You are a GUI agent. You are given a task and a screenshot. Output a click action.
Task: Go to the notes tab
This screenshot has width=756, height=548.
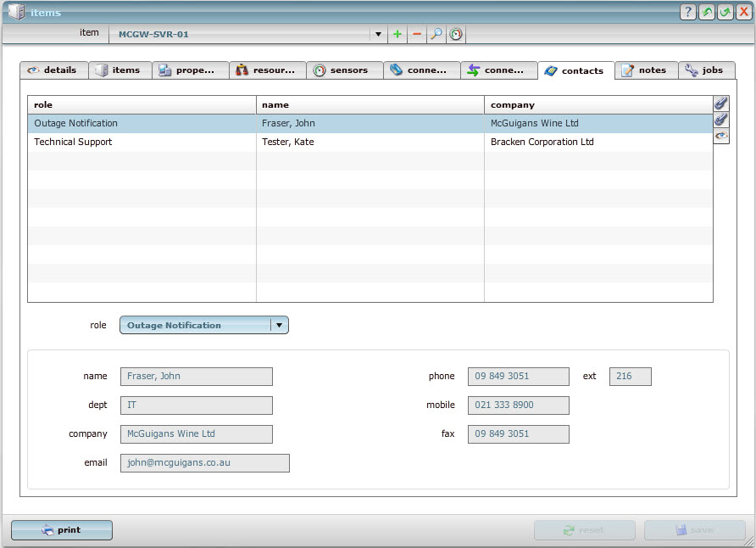click(646, 70)
